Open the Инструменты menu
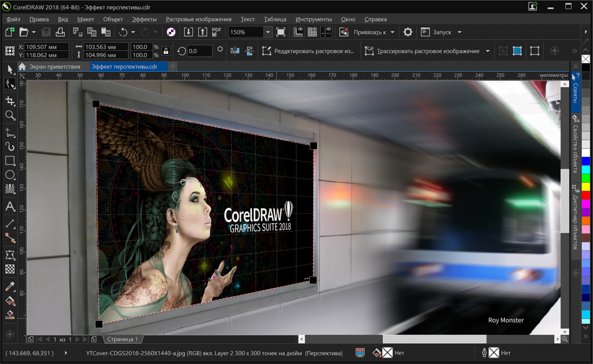Screen dimensions: 593x364 [313, 19]
